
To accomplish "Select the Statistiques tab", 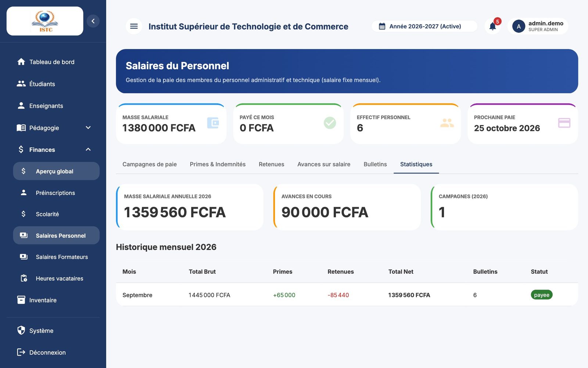I will (x=416, y=164).
